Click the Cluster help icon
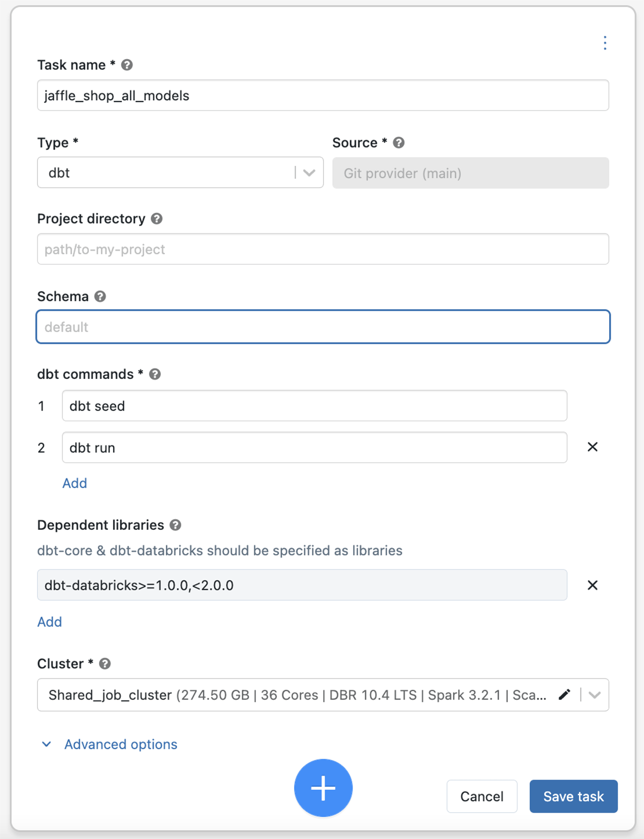Viewport: 644px width, 839px height. (x=105, y=664)
